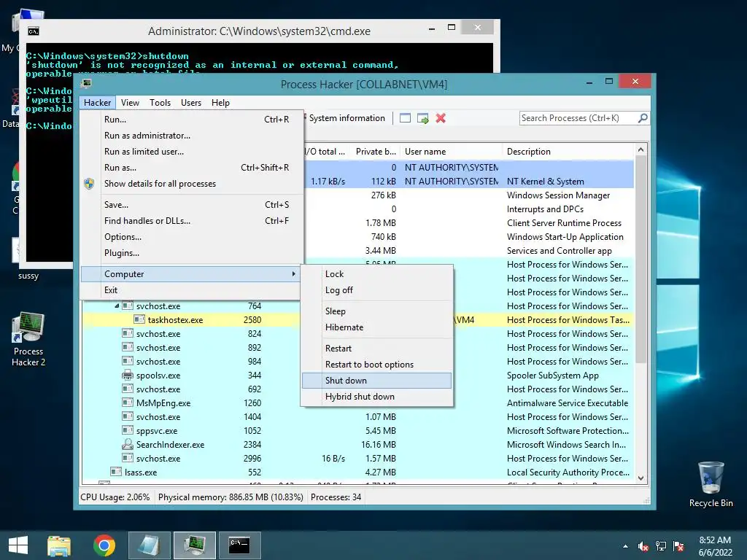Image resolution: width=747 pixels, height=560 pixels.
Task: Select lsass.exe process row
Action: point(357,472)
